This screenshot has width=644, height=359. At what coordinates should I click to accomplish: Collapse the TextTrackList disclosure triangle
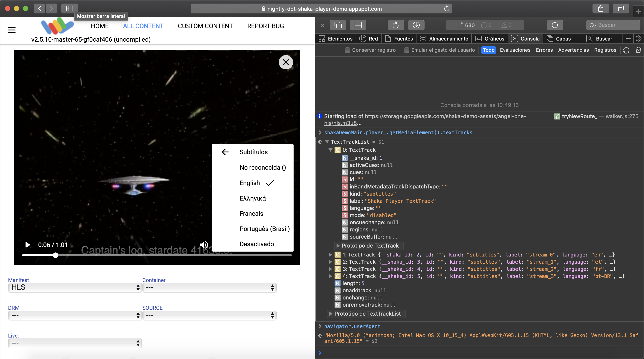(x=328, y=142)
